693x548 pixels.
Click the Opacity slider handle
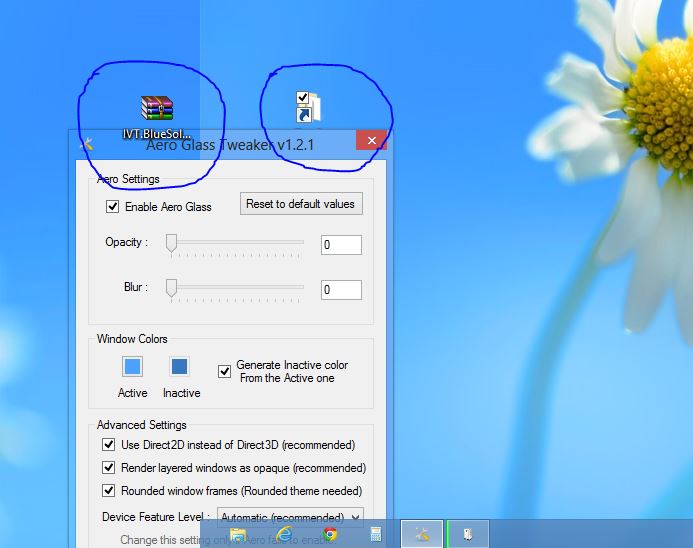pyautogui.click(x=171, y=243)
